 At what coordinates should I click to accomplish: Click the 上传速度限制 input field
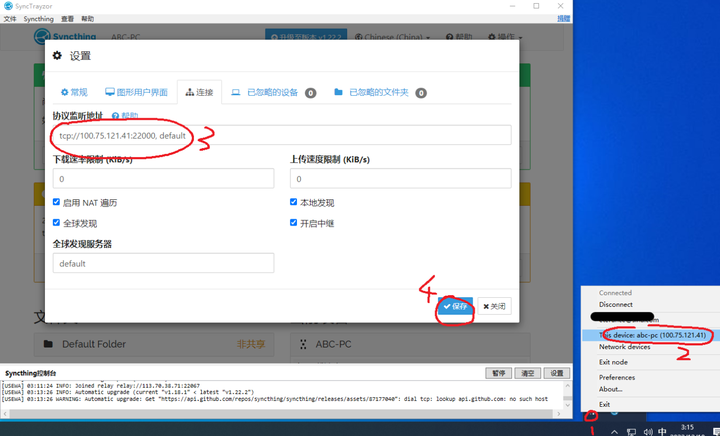point(400,179)
